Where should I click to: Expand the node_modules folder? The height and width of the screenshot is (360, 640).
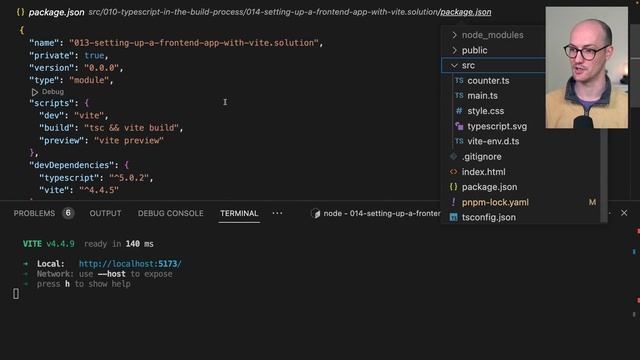(x=492, y=35)
